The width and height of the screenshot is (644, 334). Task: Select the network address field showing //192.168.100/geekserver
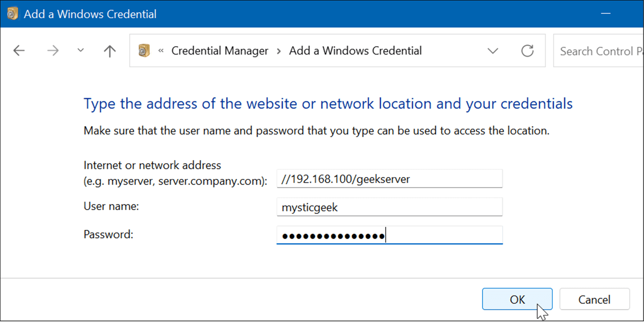tap(390, 179)
